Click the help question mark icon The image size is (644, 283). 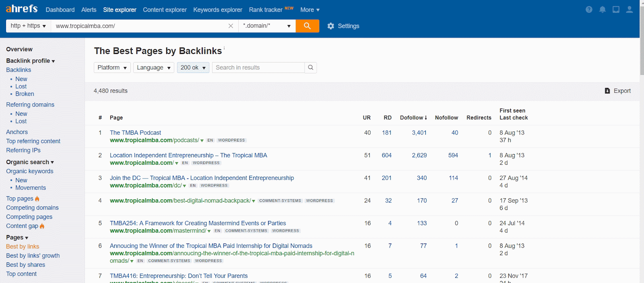tap(589, 10)
